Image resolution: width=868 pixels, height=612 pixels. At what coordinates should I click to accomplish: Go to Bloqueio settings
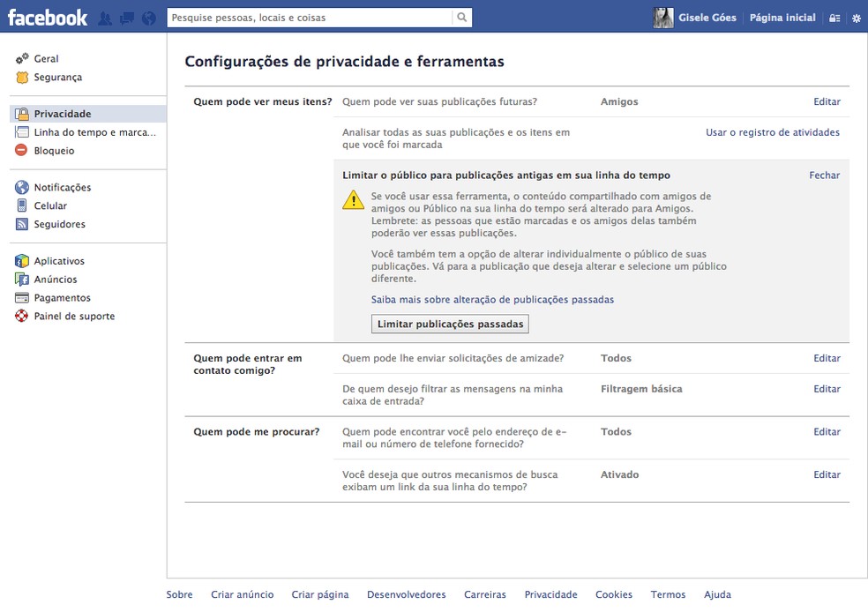(54, 151)
